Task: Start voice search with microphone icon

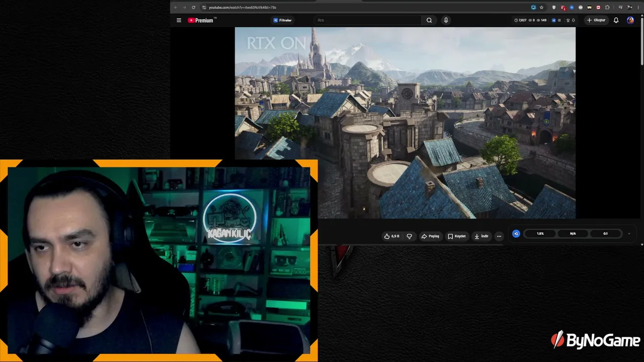Action: [446, 20]
